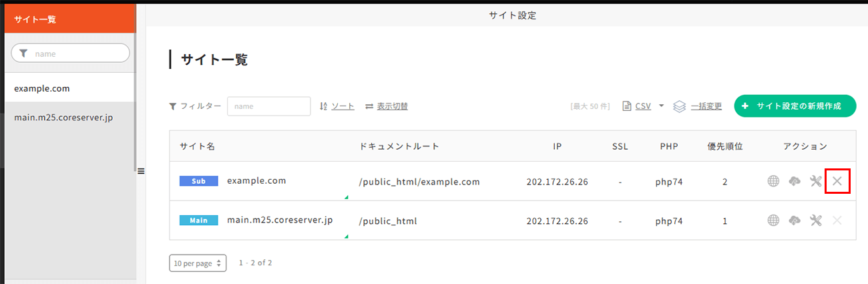Click cloud icon in main.m25.coreserver.jp row
The image size is (868, 284).
tap(795, 221)
